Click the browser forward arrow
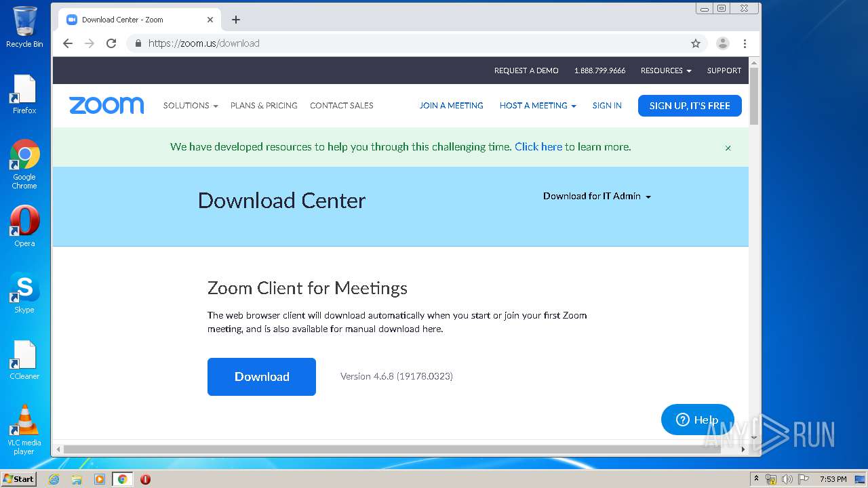The height and width of the screenshot is (488, 868). 90,43
